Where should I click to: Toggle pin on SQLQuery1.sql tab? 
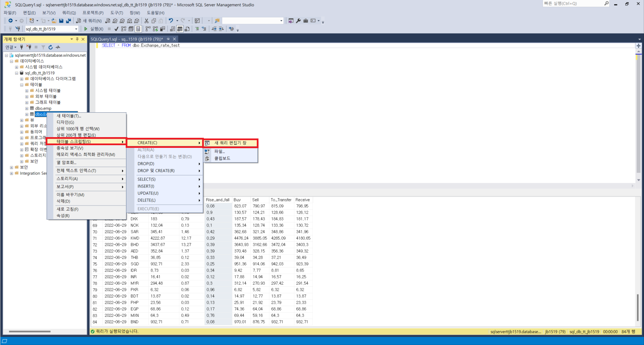(x=168, y=39)
